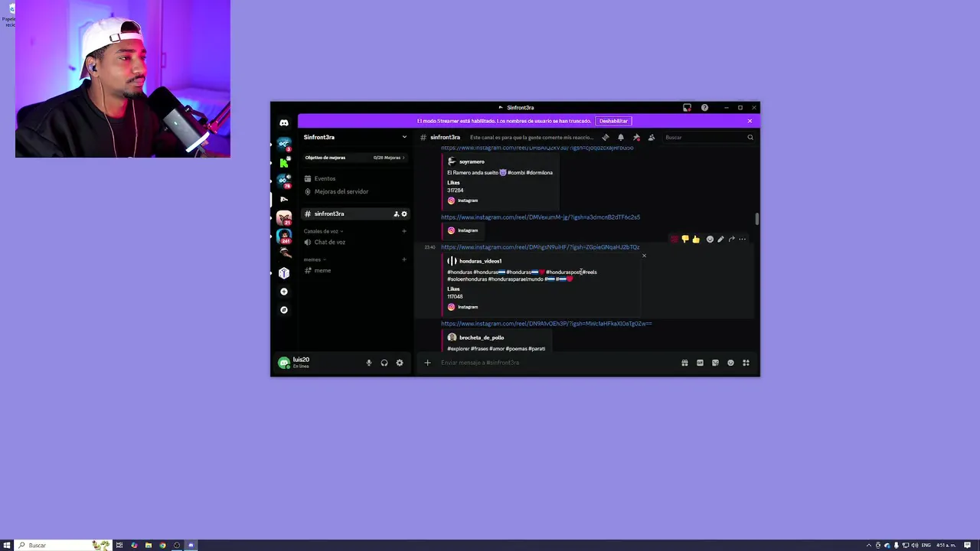Open Windows notification center icon
The width and height of the screenshot is (980, 551).
(967, 546)
